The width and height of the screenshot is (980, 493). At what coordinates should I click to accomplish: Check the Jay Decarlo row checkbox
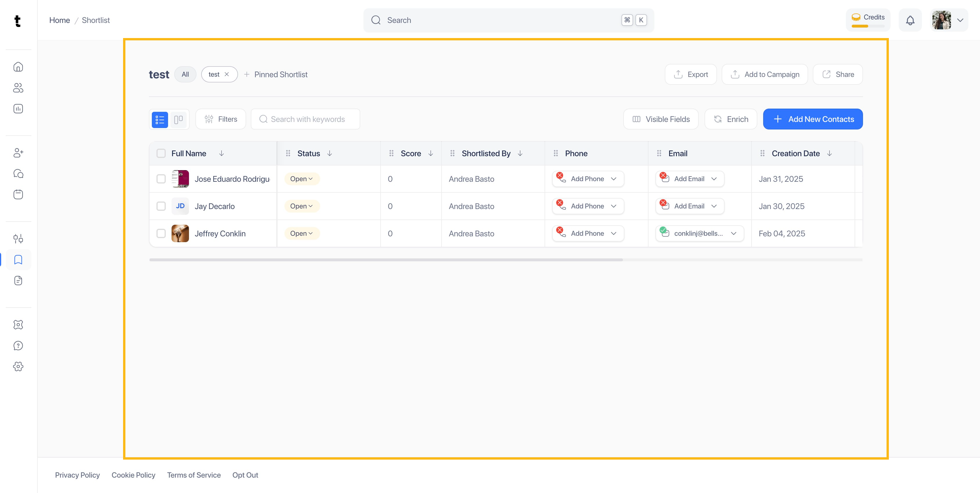pos(161,206)
